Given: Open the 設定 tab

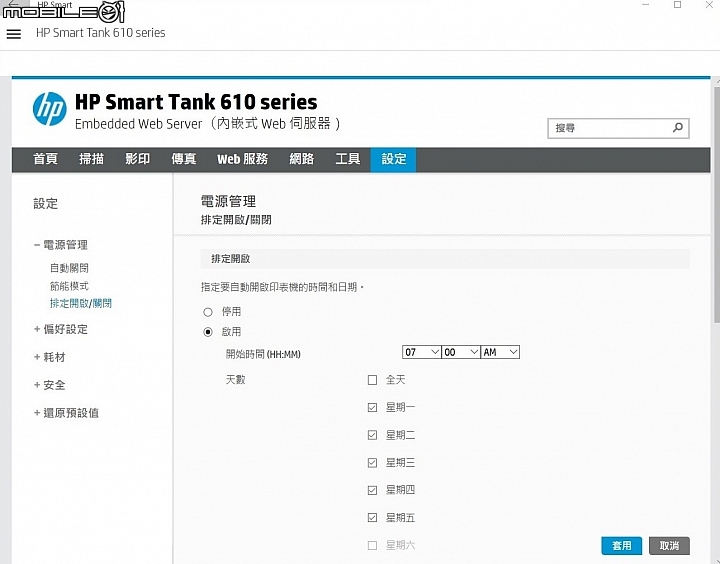Looking at the screenshot, I should pos(394,159).
